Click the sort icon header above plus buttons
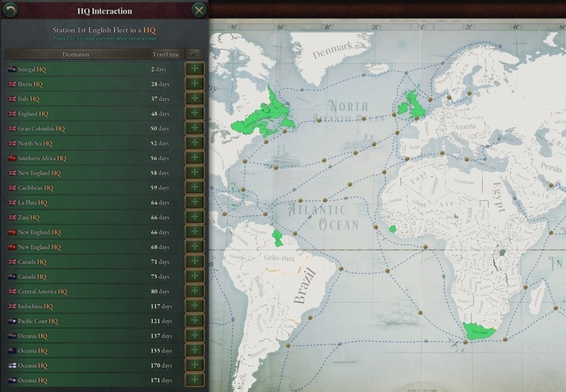 click(x=194, y=54)
